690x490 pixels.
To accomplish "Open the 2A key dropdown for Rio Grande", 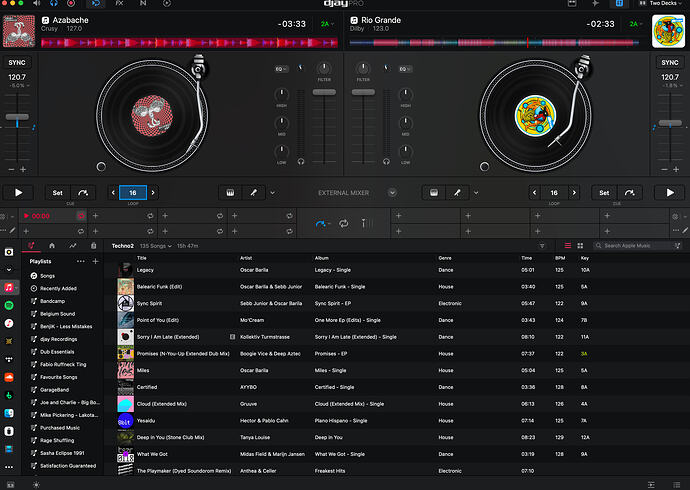I will coord(635,24).
